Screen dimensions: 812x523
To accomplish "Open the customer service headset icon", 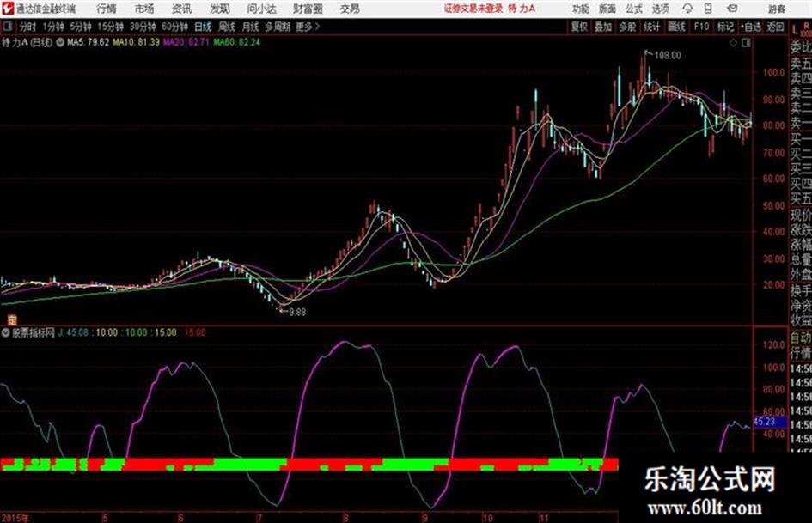I will [687, 9].
